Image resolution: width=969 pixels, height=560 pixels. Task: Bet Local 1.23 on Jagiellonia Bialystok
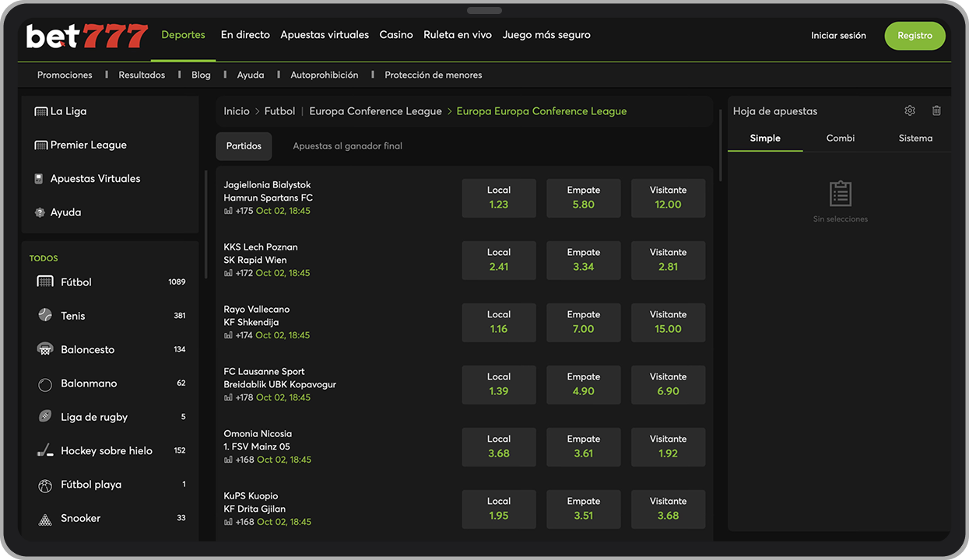[499, 198]
